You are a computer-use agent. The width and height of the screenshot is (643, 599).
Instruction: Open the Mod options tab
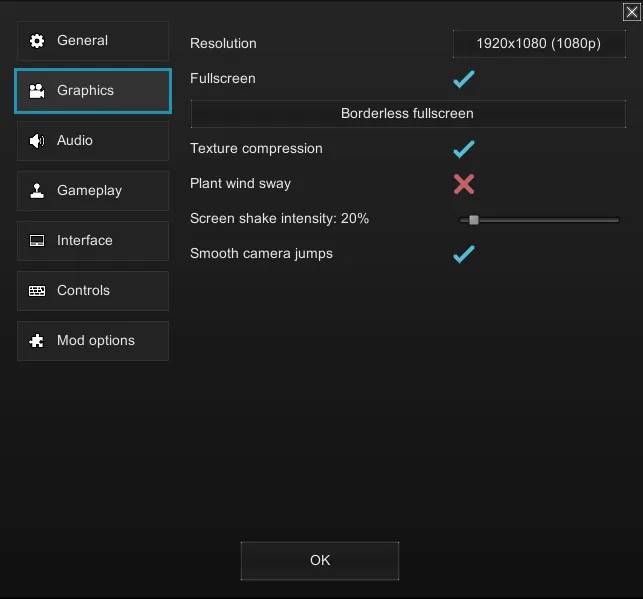point(92,341)
